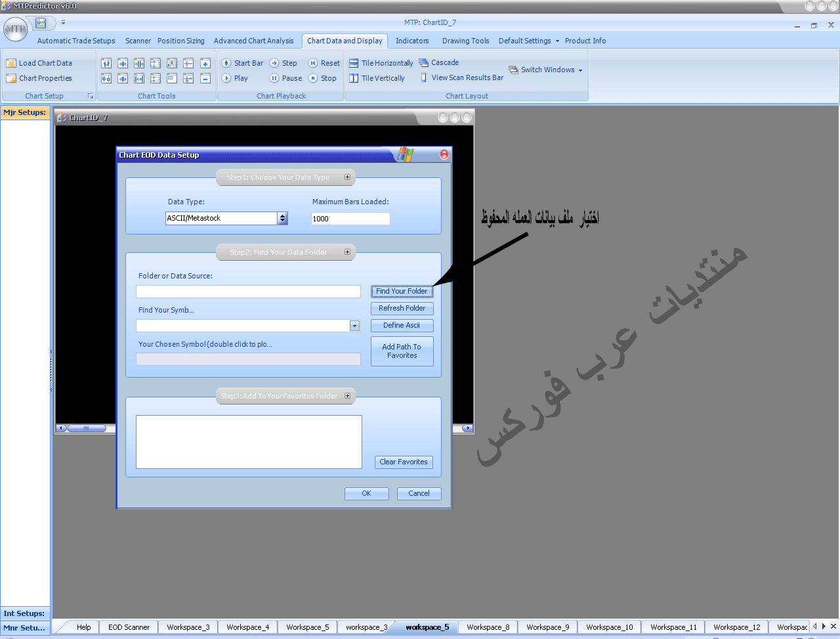
Task: Click the Play icon in Chart Playback
Action: (226, 78)
